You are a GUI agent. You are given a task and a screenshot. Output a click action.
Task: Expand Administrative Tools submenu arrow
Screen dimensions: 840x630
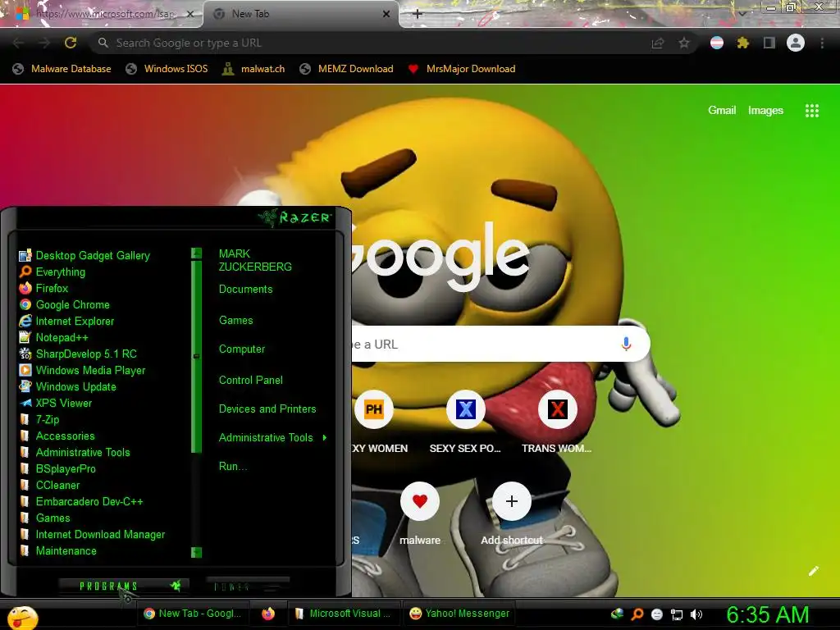pyautogui.click(x=325, y=438)
